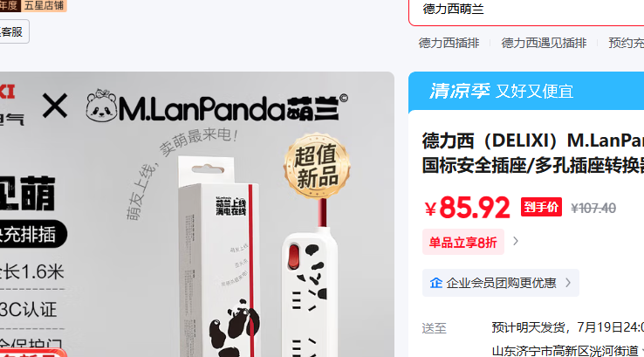Click the M.LanPanda panda logo icon
The height and width of the screenshot is (357, 644).
point(101,106)
